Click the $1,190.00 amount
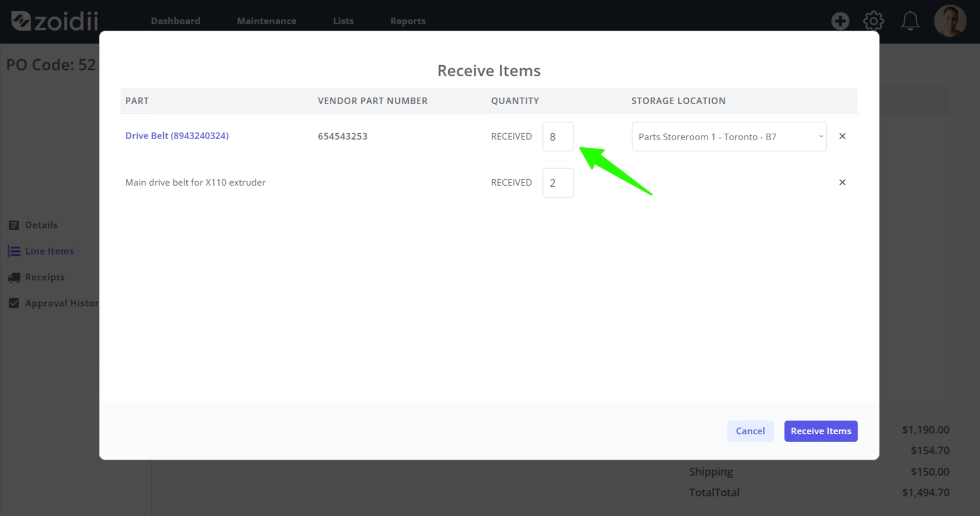Viewport: 980px width, 516px height. pyautogui.click(x=926, y=430)
